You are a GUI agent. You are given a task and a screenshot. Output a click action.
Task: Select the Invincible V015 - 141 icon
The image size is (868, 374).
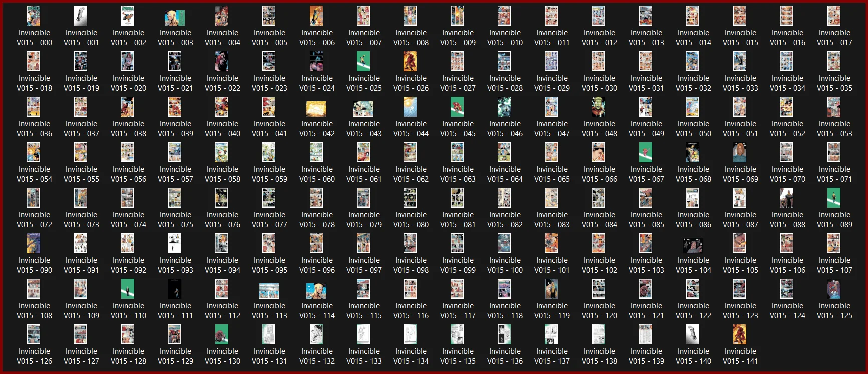click(x=740, y=335)
